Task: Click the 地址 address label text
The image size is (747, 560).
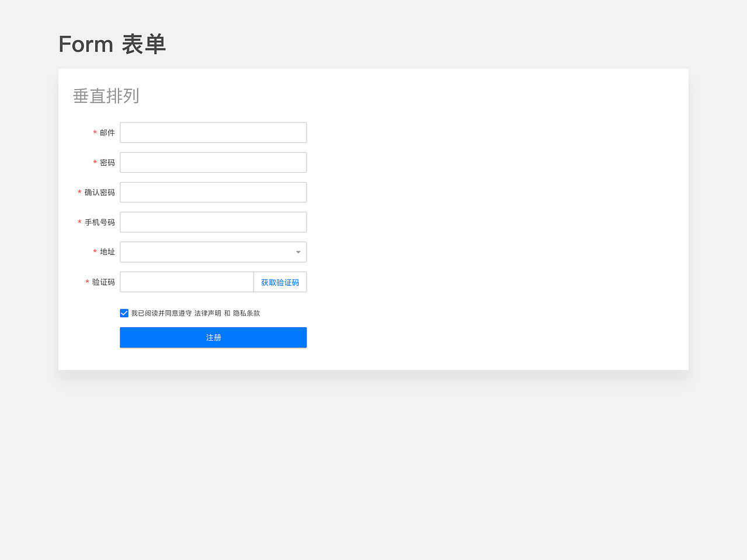Action: [x=107, y=251]
